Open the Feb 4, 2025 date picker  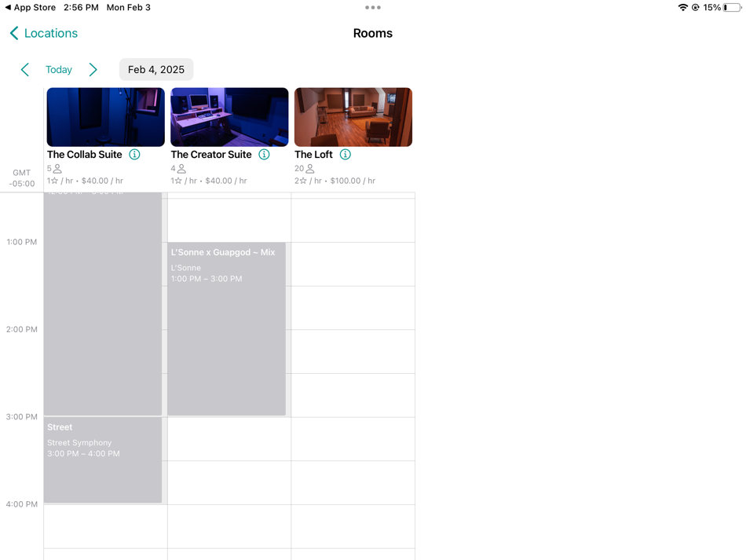pyautogui.click(x=156, y=69)
